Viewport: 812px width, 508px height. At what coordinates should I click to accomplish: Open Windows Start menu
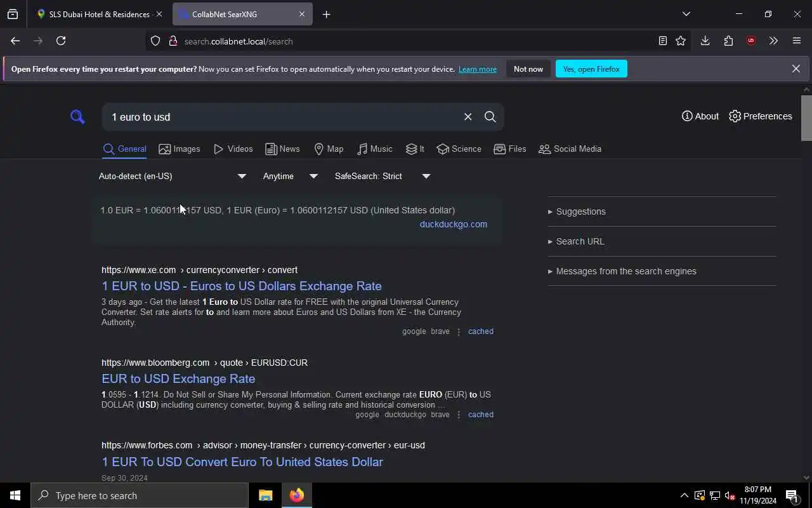coord(15,495)
